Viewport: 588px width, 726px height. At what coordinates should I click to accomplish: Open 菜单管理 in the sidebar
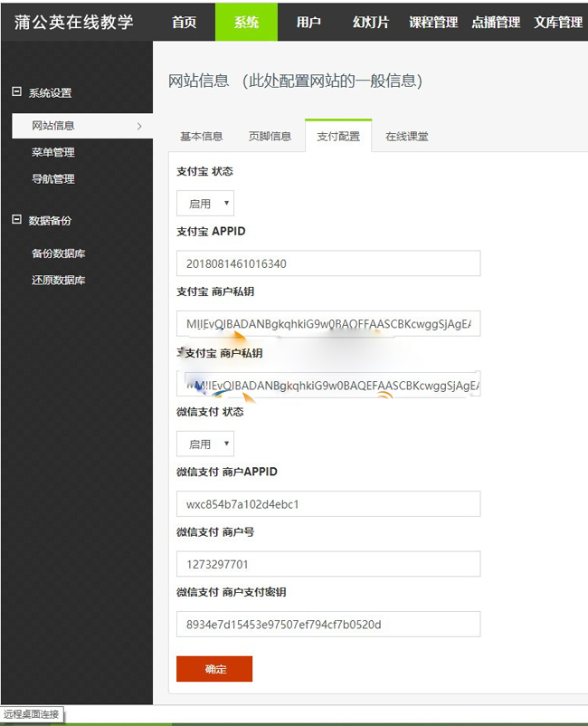point(53,152)
